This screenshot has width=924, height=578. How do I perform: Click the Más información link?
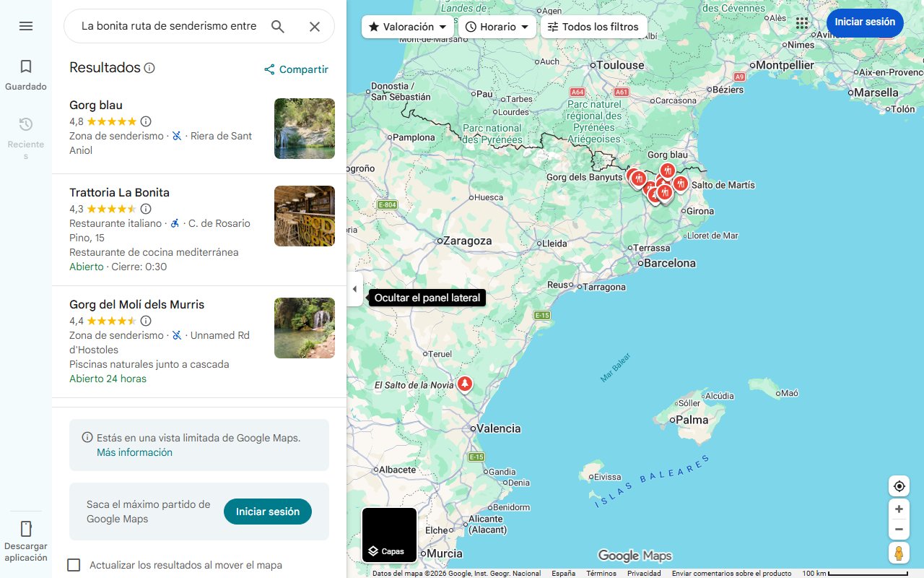134,452
